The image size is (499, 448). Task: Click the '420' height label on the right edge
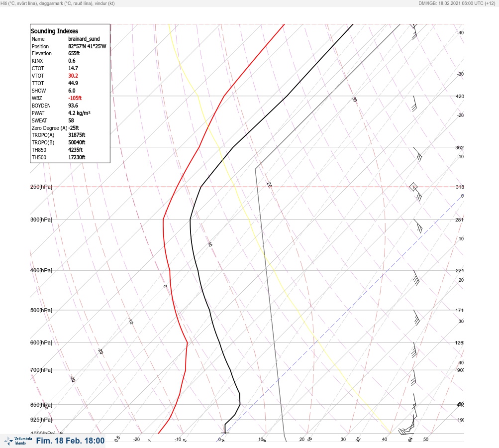460,96
